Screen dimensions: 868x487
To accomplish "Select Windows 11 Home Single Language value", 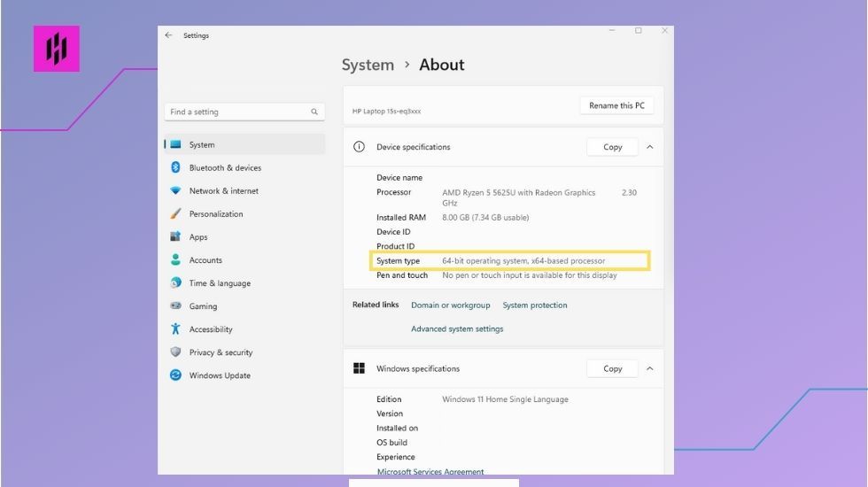I will tap(505, 399).
